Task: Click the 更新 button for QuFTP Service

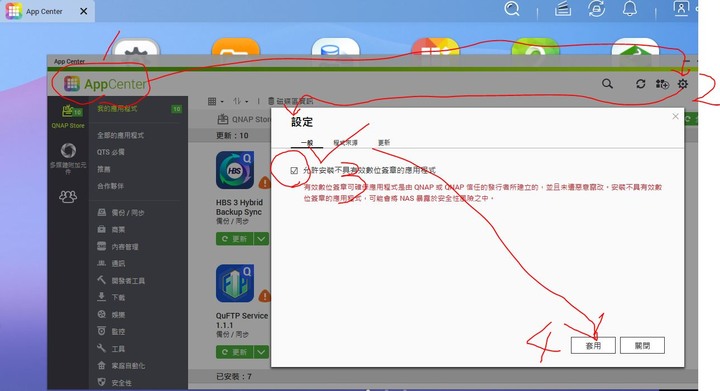Action: coord(235,352)
